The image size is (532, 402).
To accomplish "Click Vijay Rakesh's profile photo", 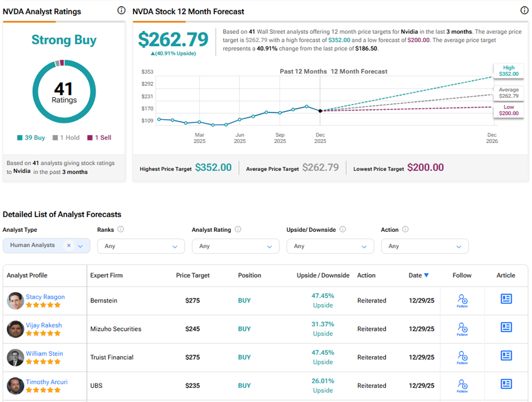I will 15,329.
